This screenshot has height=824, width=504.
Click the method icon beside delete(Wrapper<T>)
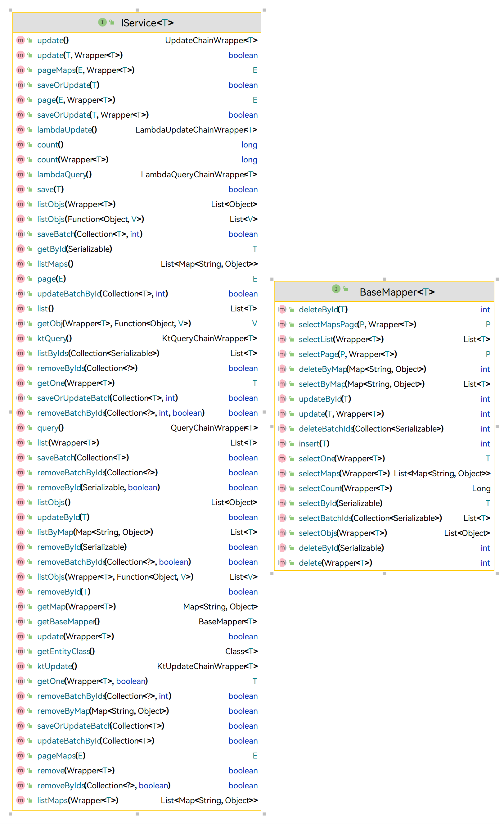282,563
